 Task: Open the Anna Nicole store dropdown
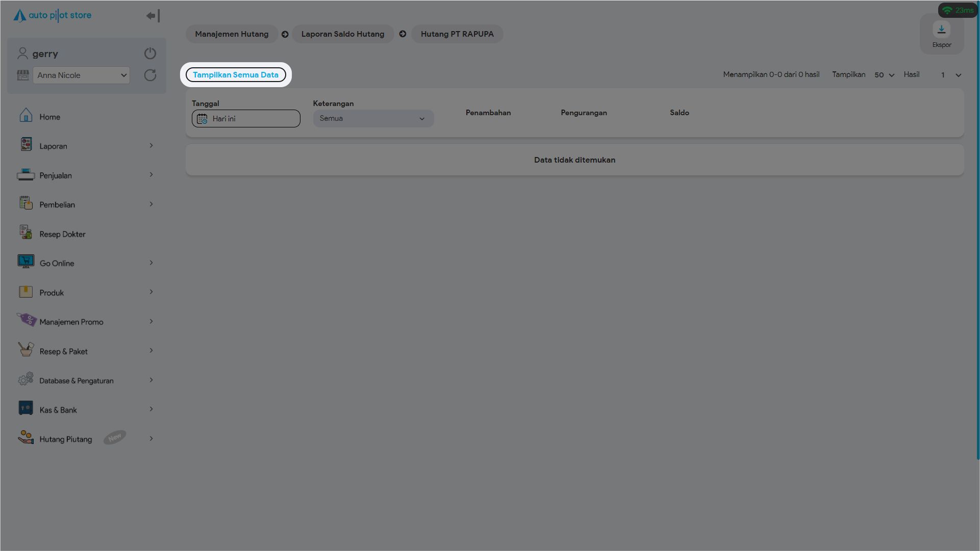pyautogui.click(x=81, y=75)
